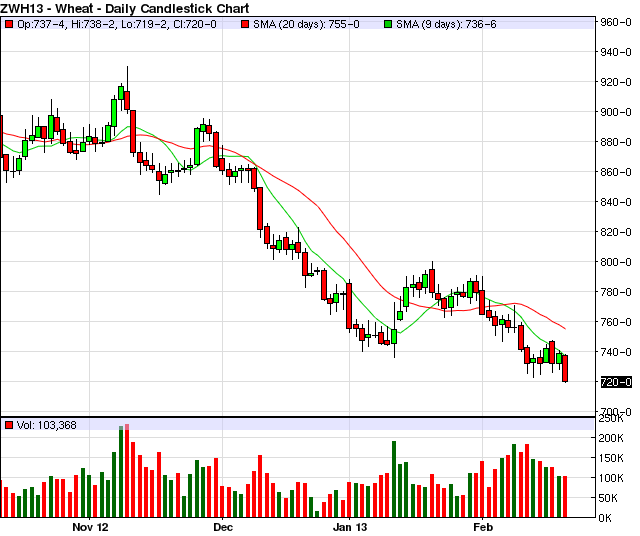Click the 150K volume axis label

pos(611,458)
